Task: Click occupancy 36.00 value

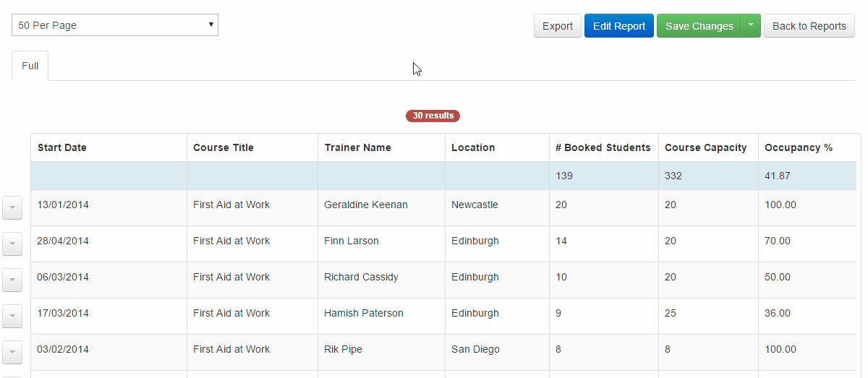Action: [778, 313]
